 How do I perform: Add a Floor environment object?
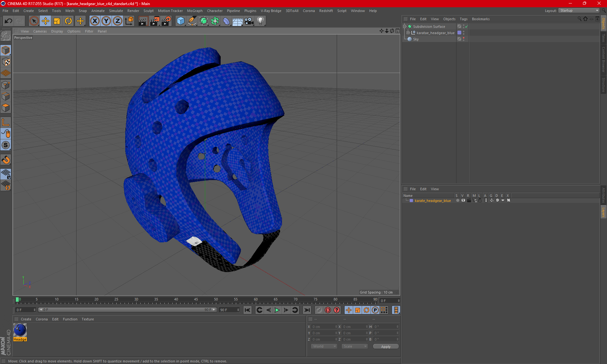238,21
